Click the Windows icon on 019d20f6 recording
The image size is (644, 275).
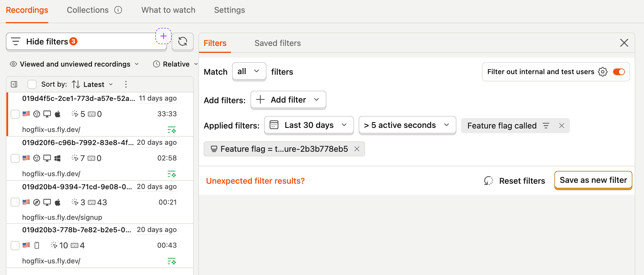pyautogui.click(x=58, y=158)
